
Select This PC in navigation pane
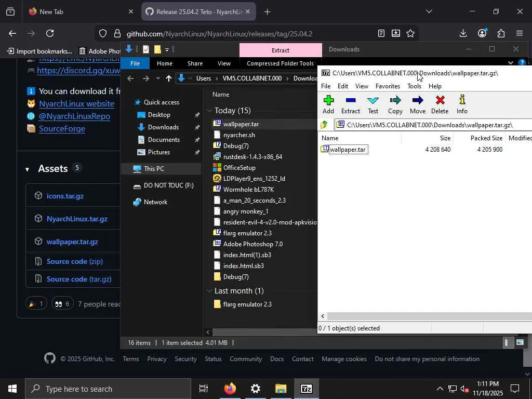(154, 169)
